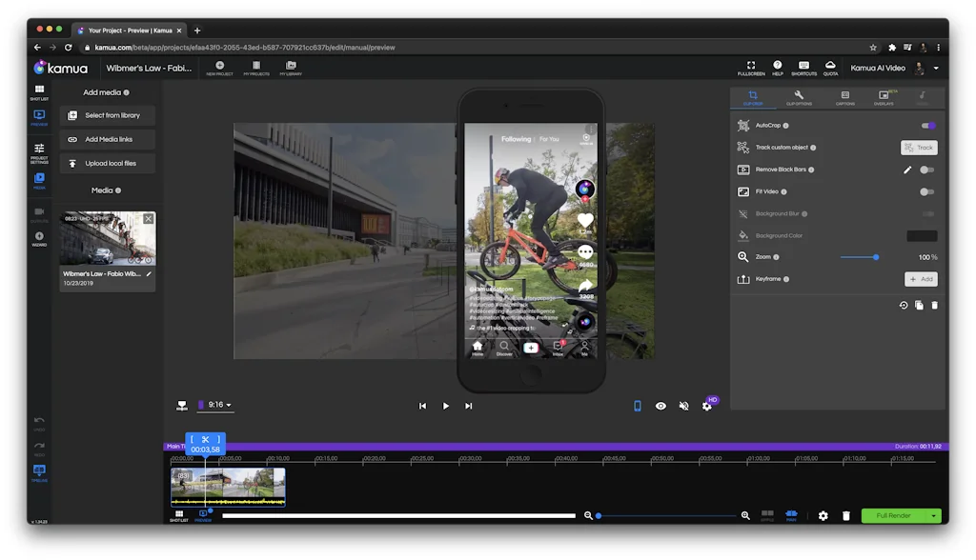Click the Zoom slider handle
The width and height of the screenshot is (976, 560).
tap(876, 257)
